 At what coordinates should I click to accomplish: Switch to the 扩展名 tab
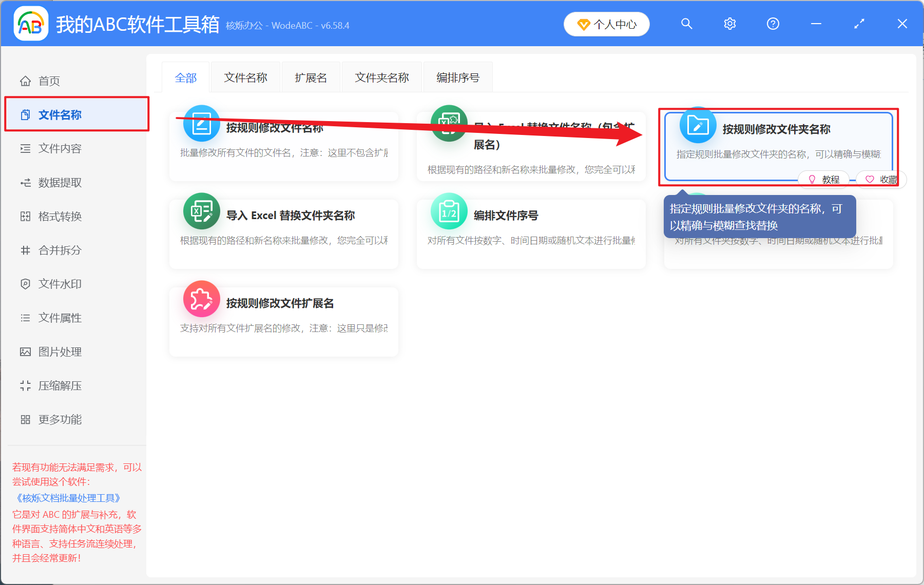pos(310,77)
